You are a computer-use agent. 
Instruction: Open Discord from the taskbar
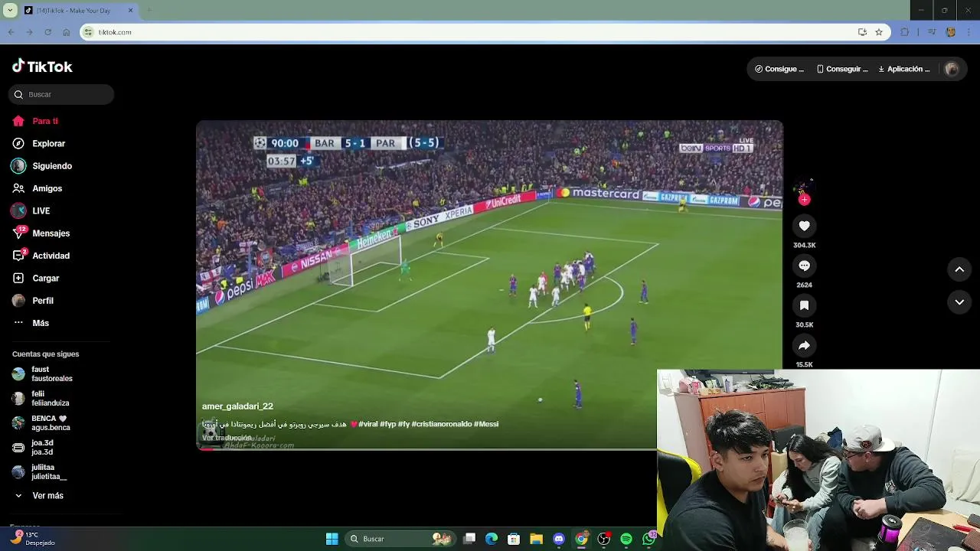559,539
